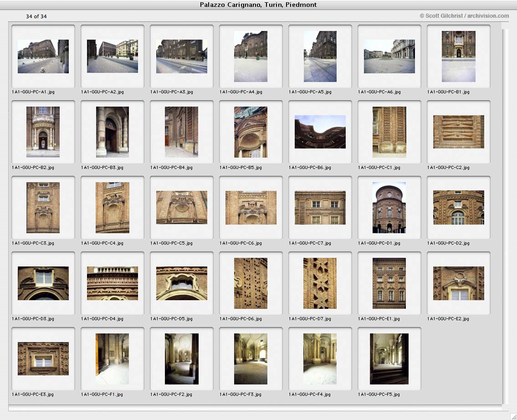Click the filename label 1A1-GGU-PC-A3.jpg
Image resolution: width=517 pixels, height=420 pixels.
(171, 92)
